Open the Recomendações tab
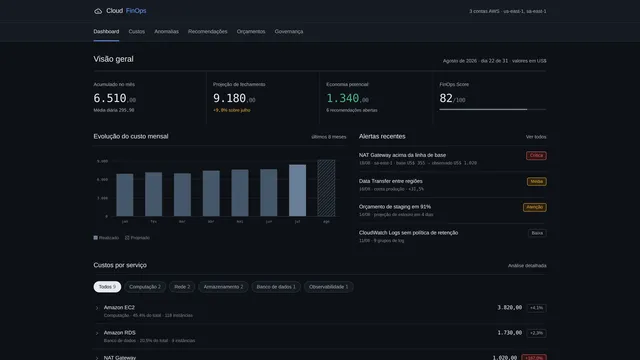 pos(208,31)
